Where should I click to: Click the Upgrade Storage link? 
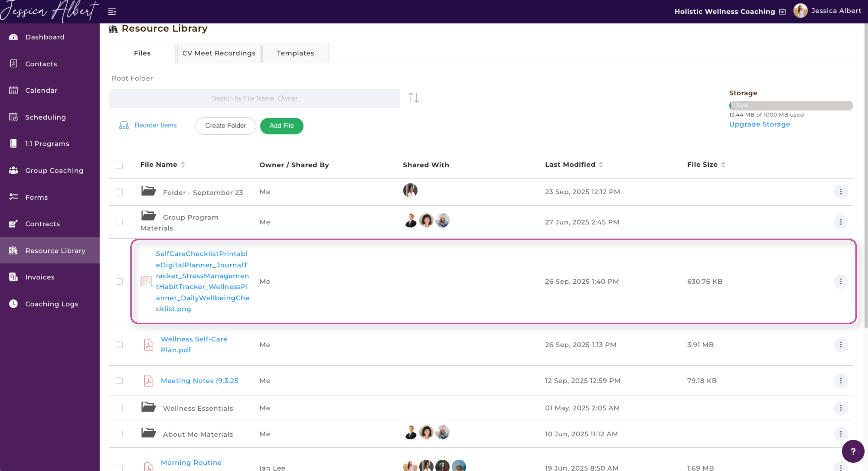tap(759, 124)
